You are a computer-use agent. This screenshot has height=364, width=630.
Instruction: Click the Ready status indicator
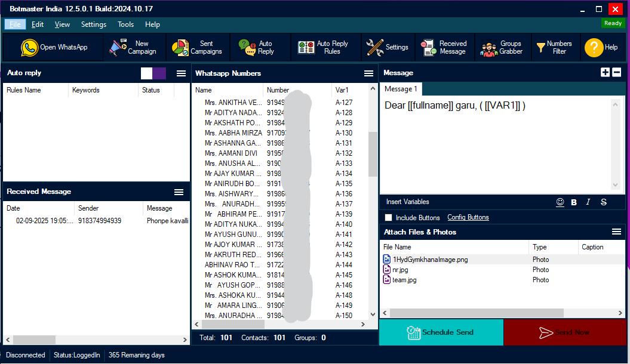[x=613, y=23]
